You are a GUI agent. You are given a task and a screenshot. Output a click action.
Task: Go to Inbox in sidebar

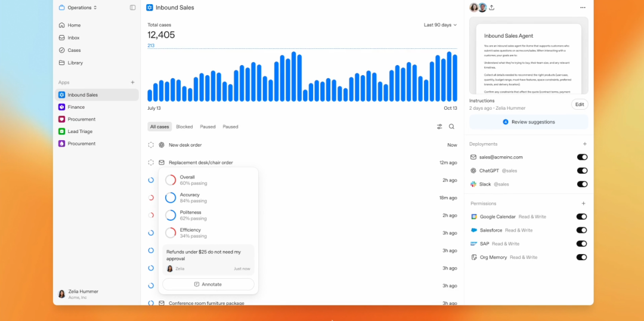(73, 38)
